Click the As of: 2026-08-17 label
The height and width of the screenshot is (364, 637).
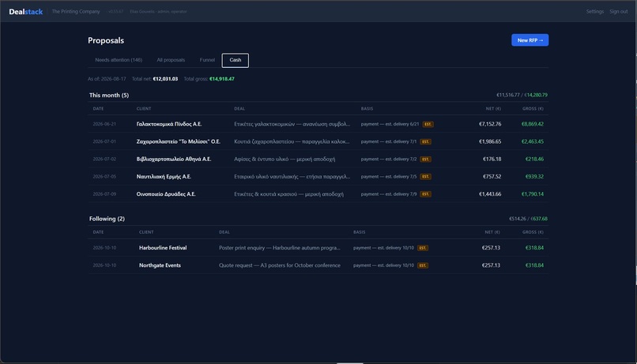[107, 79]
